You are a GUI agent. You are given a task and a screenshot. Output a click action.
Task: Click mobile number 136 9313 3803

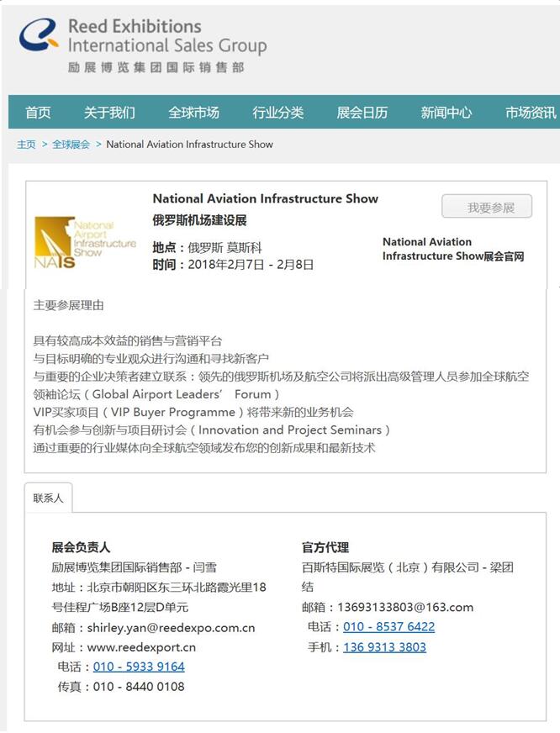pyautogui.click(x=384, y=647)
